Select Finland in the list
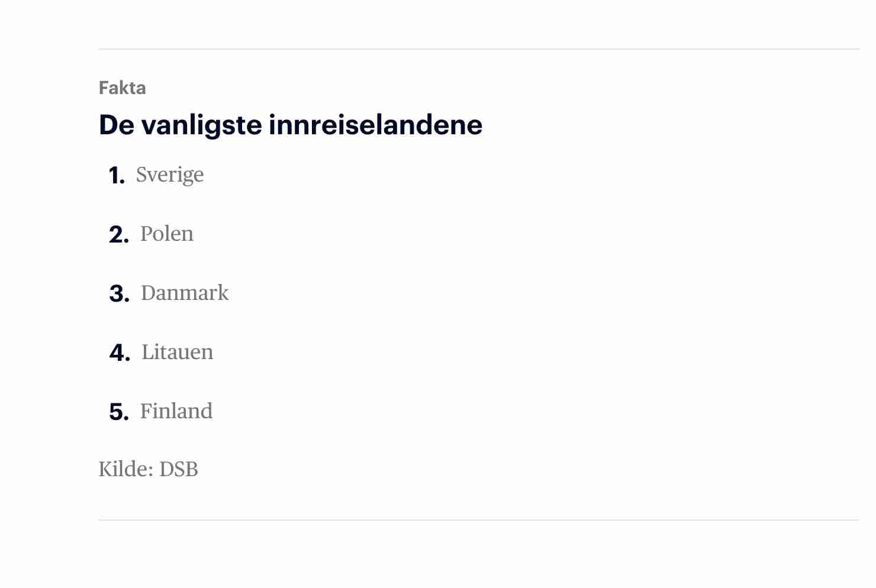Screen dimensions: 876x588 point(176,411)
